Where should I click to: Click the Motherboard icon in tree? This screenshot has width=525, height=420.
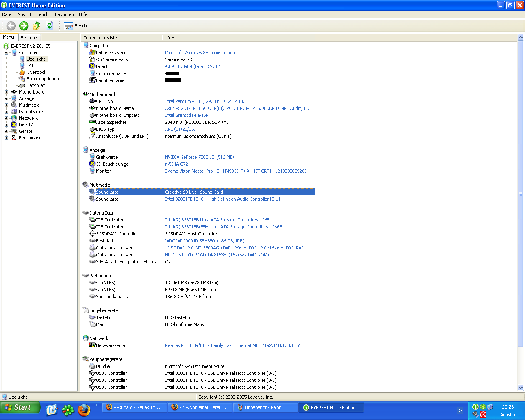pos(14,92)
